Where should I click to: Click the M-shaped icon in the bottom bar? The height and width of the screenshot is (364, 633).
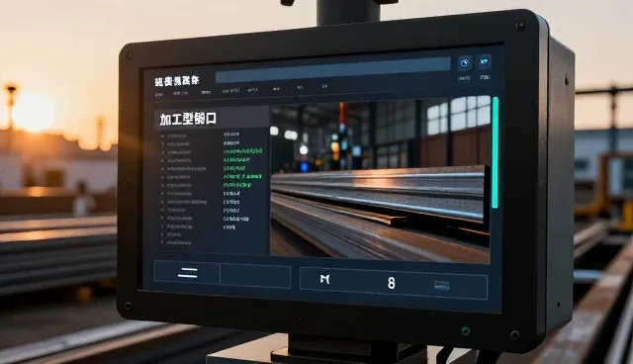pos(325,279)
